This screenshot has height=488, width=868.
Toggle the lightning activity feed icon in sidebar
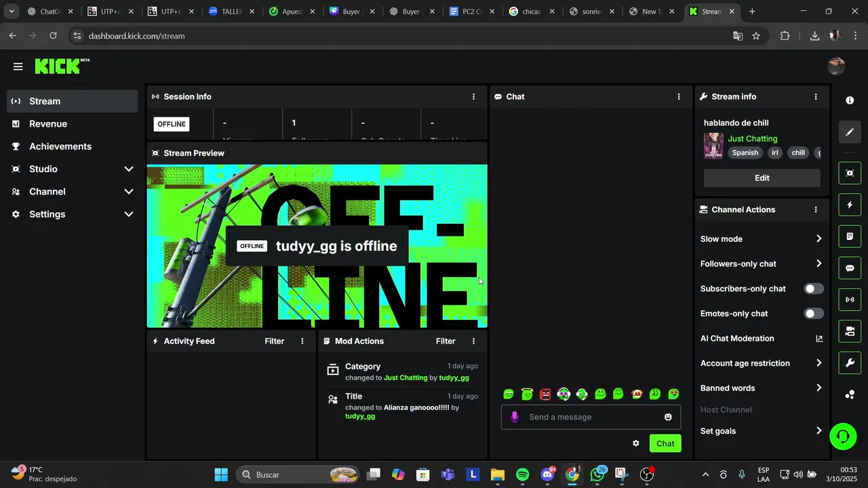click(850, 205)
